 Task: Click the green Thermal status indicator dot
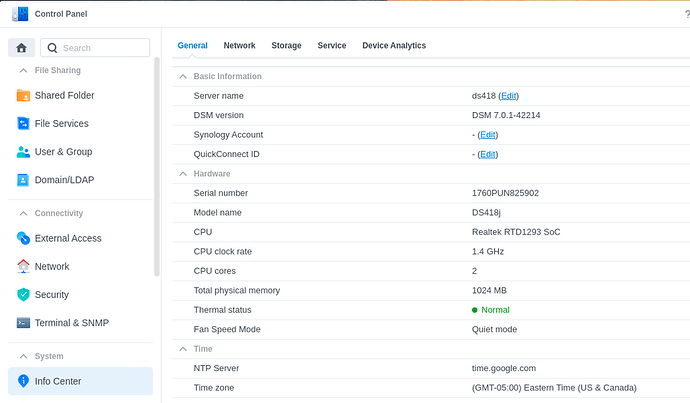click(x=474, y=310)
